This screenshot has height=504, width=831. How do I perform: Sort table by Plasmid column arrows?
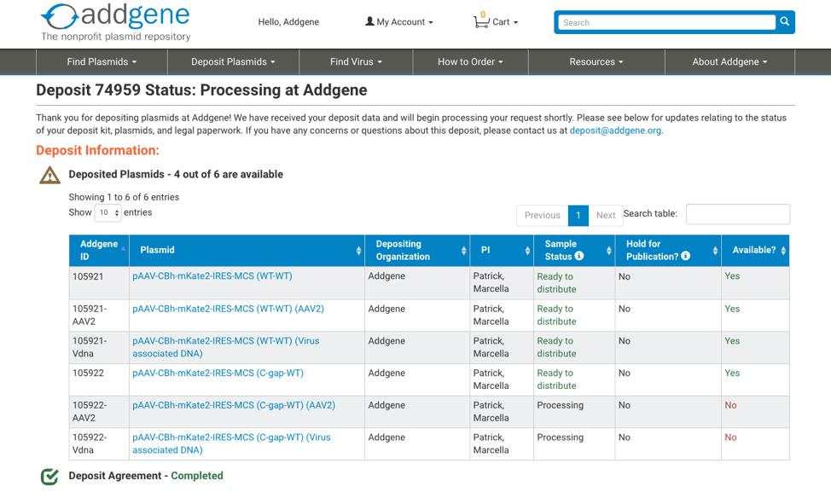pos(359,251)
